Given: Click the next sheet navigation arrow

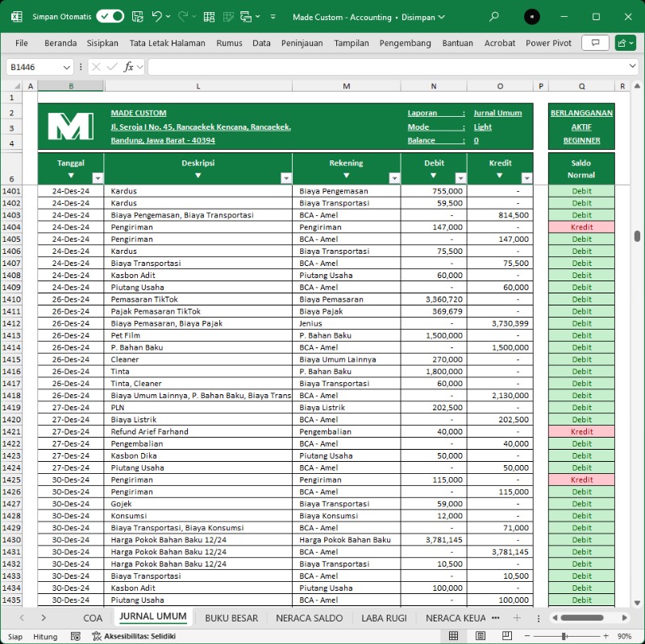Looking at the screenshot, I should [x=44, y=617].
